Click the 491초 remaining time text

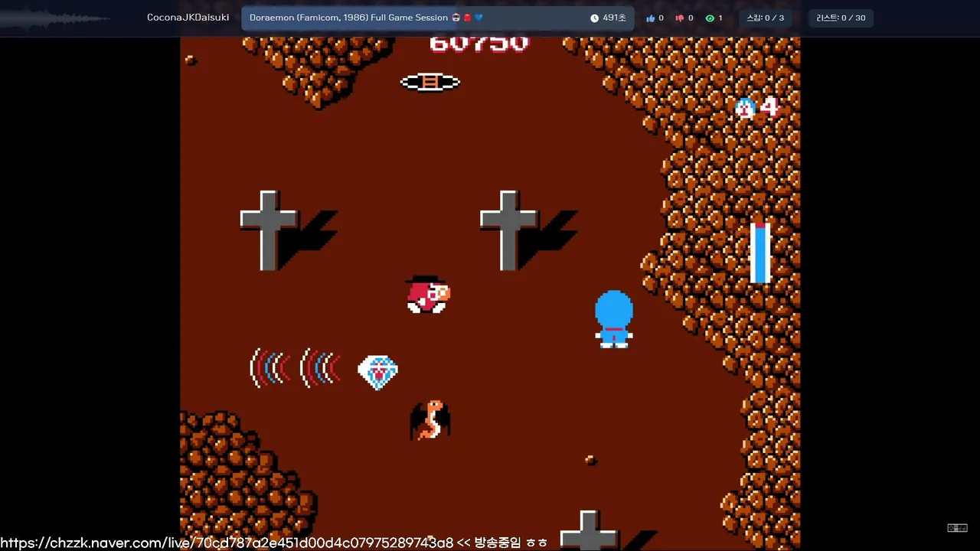(614, 18)
